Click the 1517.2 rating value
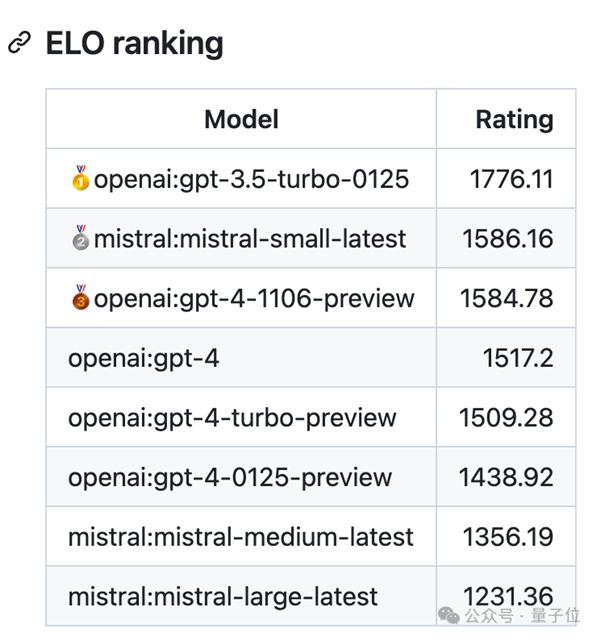Screen dimensions: 600x640 (519, 358)
